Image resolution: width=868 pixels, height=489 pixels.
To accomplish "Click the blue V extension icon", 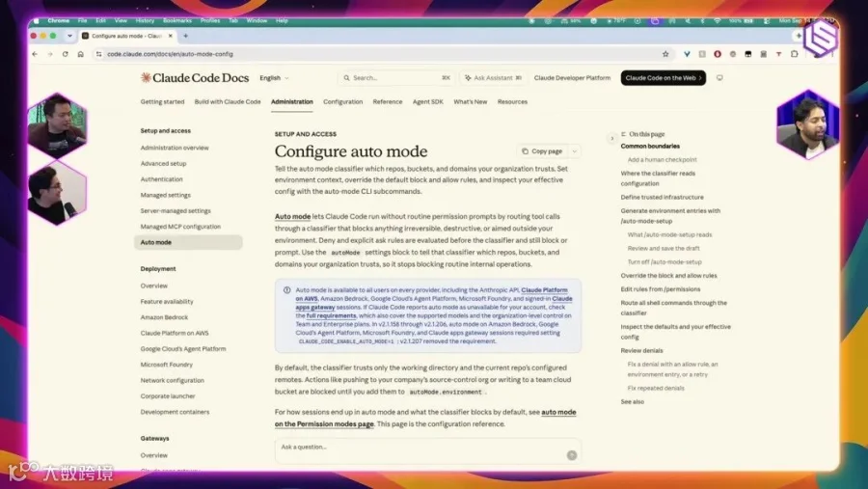I will (687, 54).
